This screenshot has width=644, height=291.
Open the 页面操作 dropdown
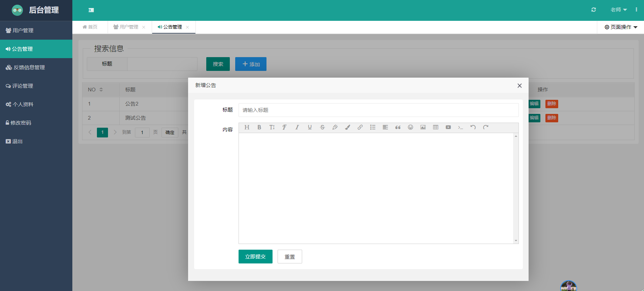click(x=621, y=27)
